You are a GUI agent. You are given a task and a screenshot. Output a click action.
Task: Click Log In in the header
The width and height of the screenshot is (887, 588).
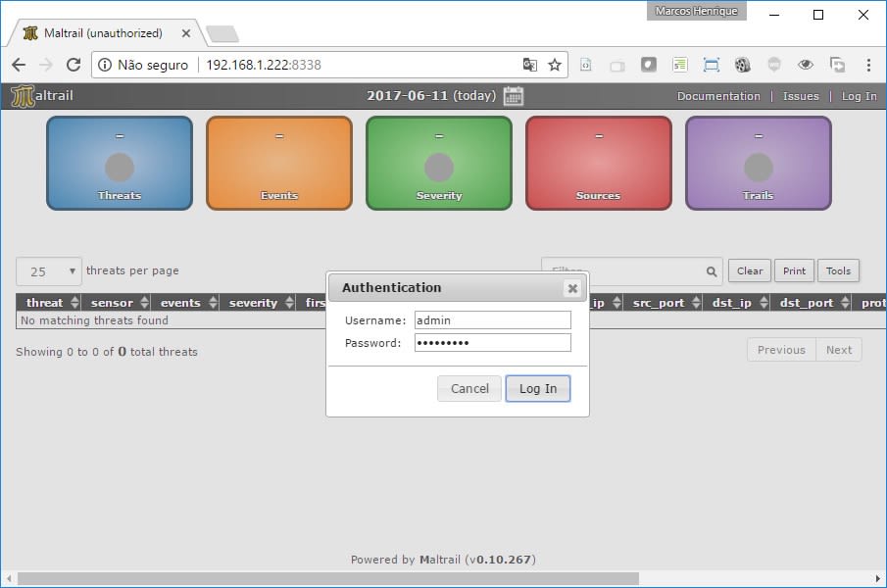[859, 96]
